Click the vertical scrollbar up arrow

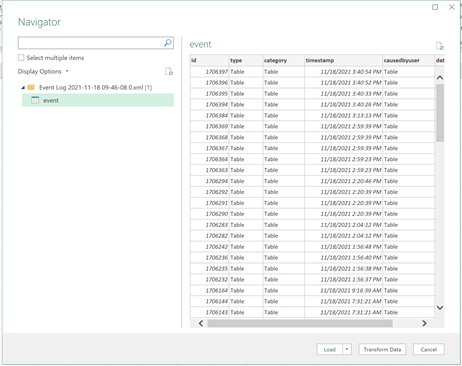[x=440, y=77]
